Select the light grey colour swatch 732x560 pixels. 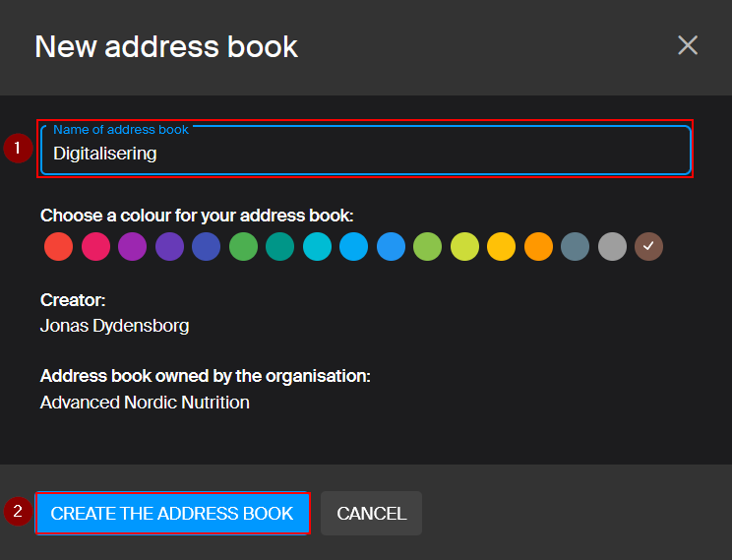pos(612,247)
